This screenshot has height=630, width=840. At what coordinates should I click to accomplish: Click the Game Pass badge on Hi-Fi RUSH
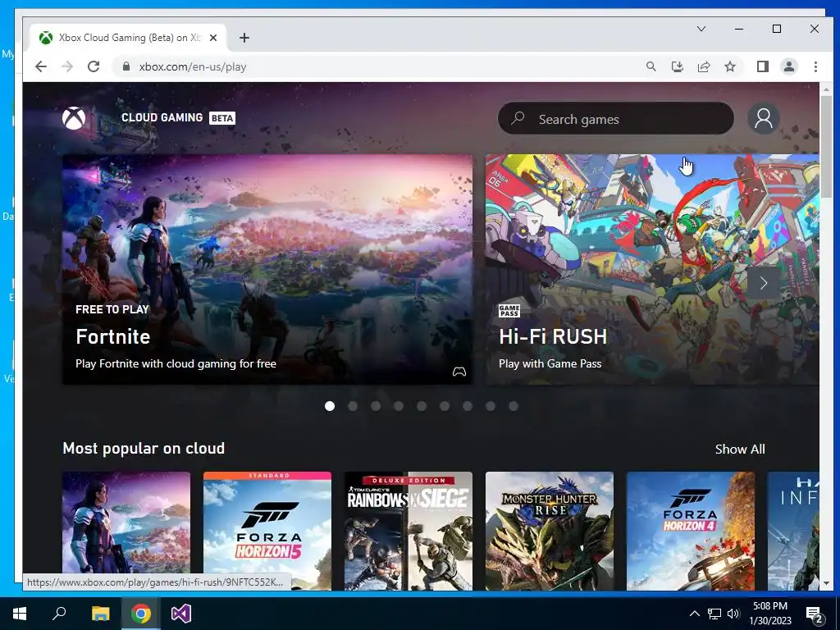click(509, 311)
